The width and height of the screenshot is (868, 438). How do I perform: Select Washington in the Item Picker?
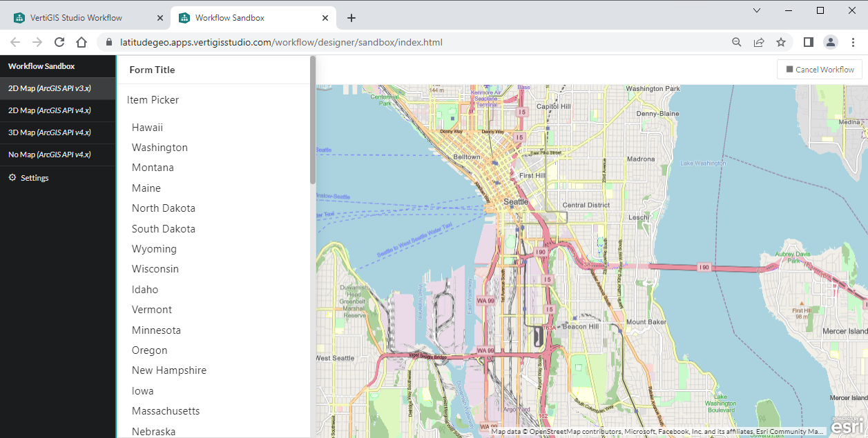click(x=160, y=147)
